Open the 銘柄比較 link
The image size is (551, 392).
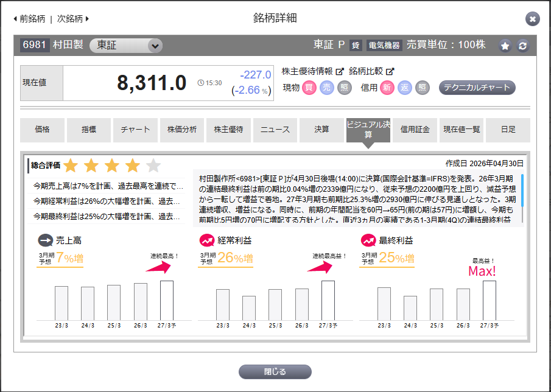point(366,71)
